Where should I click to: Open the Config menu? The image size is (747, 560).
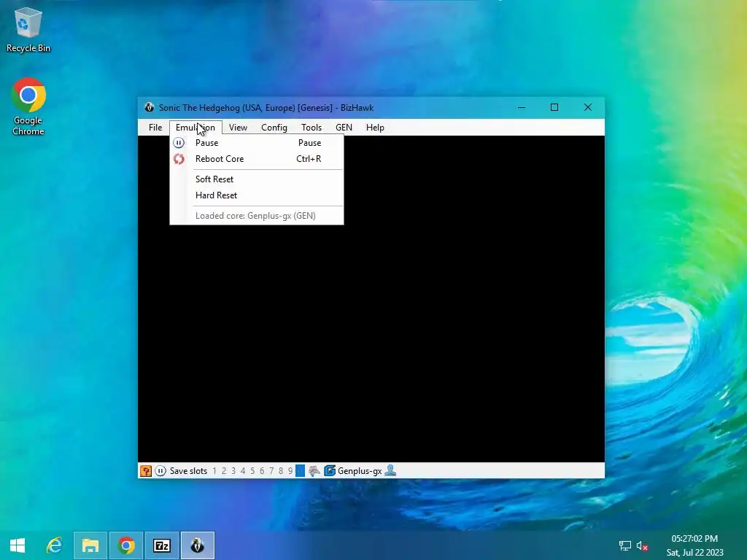(x=274, y=127)
